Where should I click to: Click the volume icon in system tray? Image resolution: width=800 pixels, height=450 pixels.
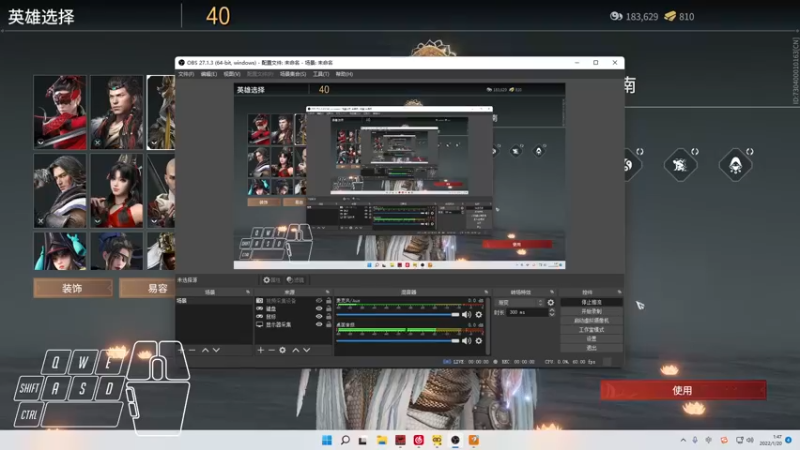(750, 440)
